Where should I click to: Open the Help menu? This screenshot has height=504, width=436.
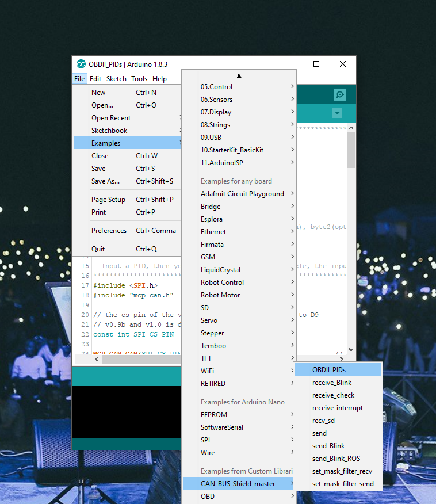[159, 79]
